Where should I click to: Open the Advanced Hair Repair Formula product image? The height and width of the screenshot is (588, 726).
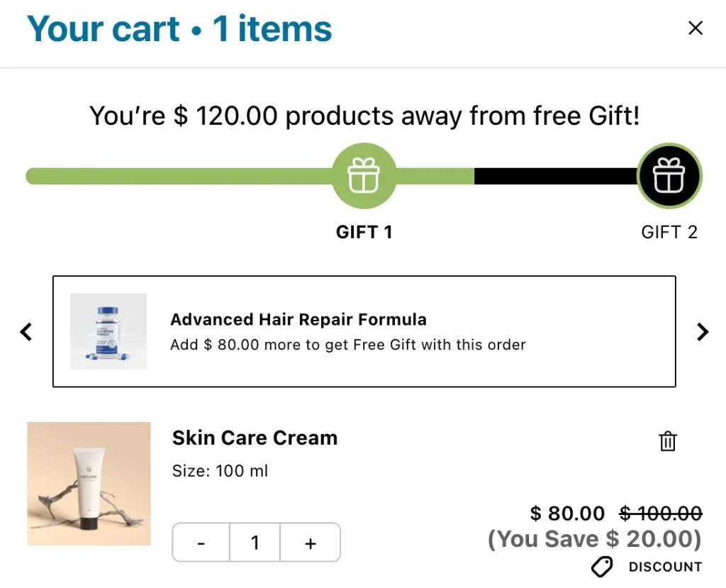coord(108,331)
